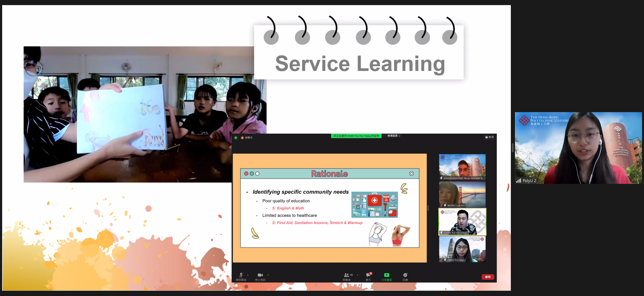Click the red circle on Rationale title bar
644x296 pixels.
coord(246,173)
